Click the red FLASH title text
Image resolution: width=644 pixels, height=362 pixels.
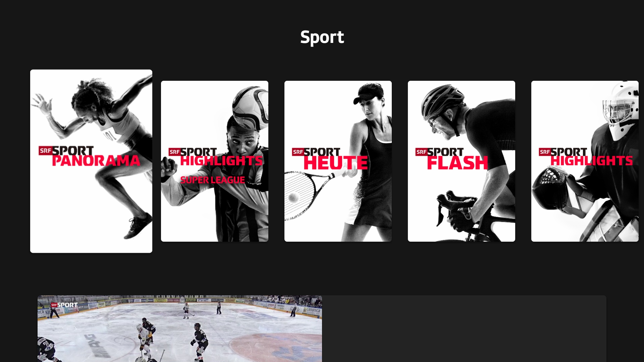tap(458, 163)
